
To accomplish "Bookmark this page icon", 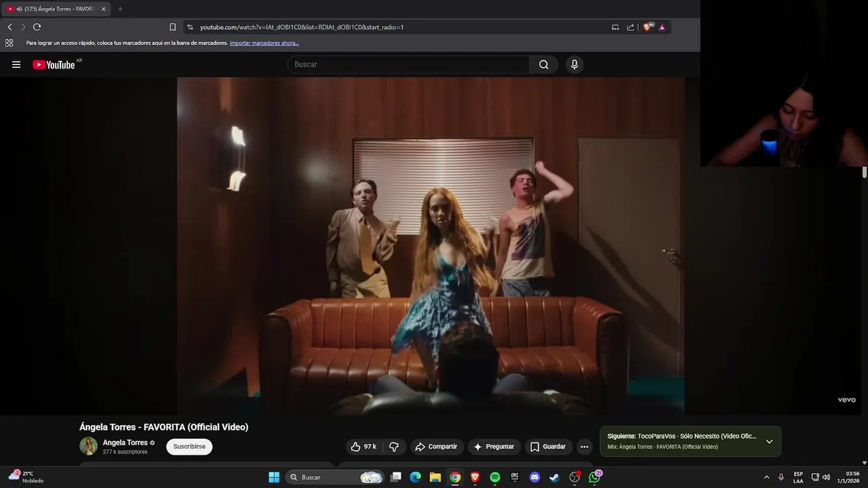I will pyautogui.click(x=172, y=27).
